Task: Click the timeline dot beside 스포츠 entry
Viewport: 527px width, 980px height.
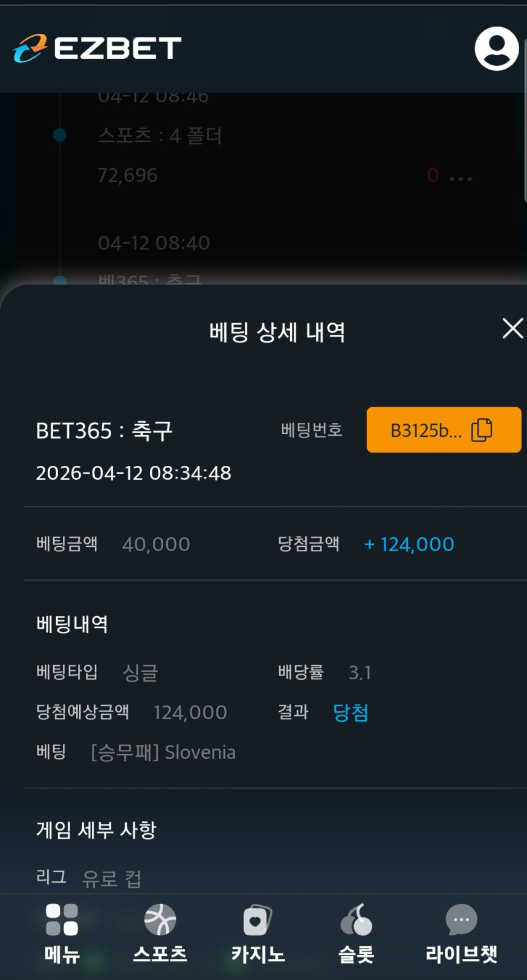Action: tap(60, 135)
